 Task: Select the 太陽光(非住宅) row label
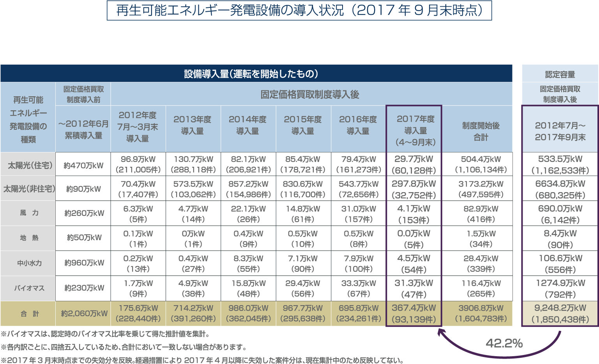pos(28,189)
